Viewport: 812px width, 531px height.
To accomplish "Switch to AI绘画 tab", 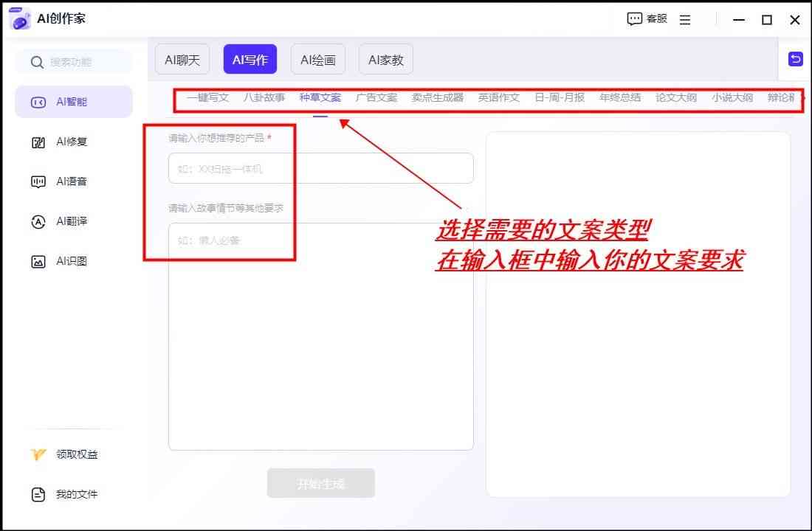I will (318, 60).
